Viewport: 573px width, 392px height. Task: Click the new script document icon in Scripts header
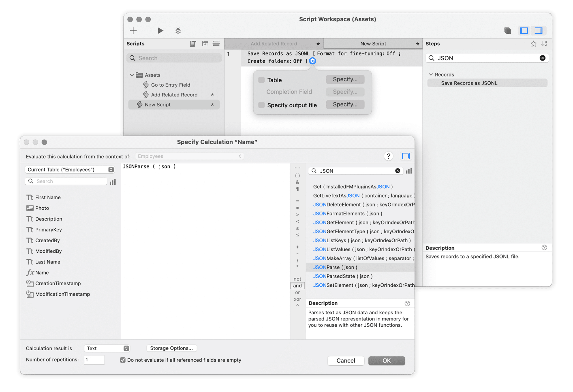[193, 44]
